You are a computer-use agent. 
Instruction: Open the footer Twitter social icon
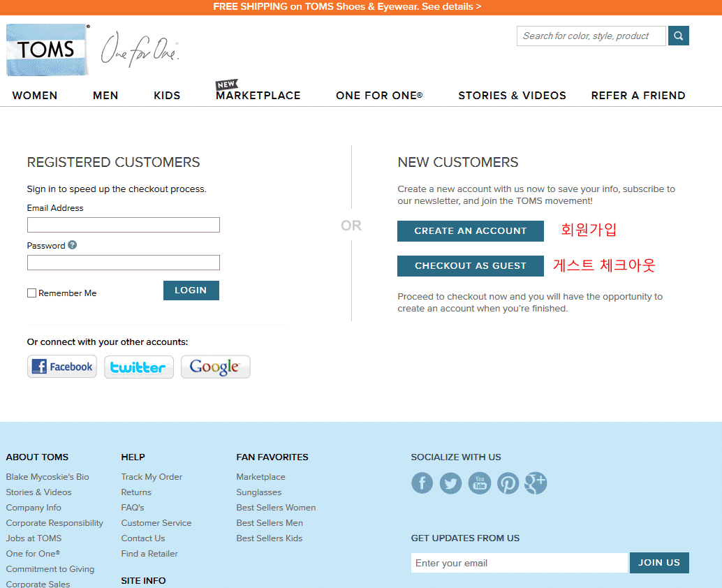click(x=450, y=483)
